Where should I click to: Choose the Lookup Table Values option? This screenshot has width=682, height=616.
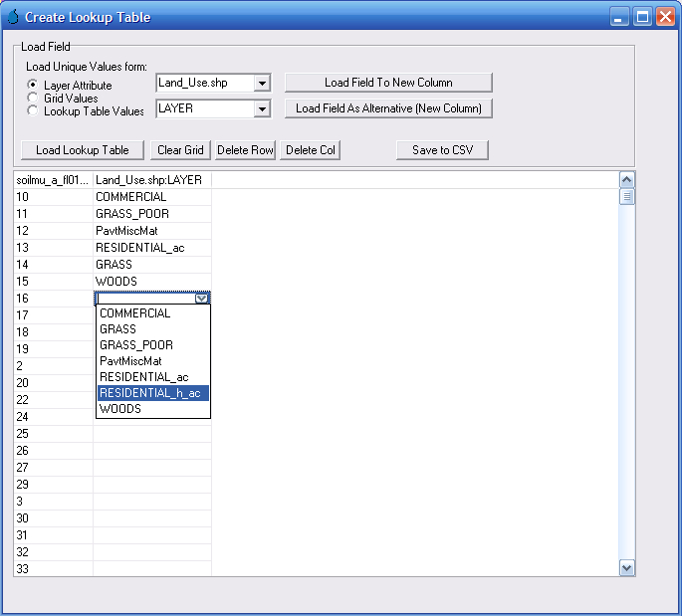[33, 111]
